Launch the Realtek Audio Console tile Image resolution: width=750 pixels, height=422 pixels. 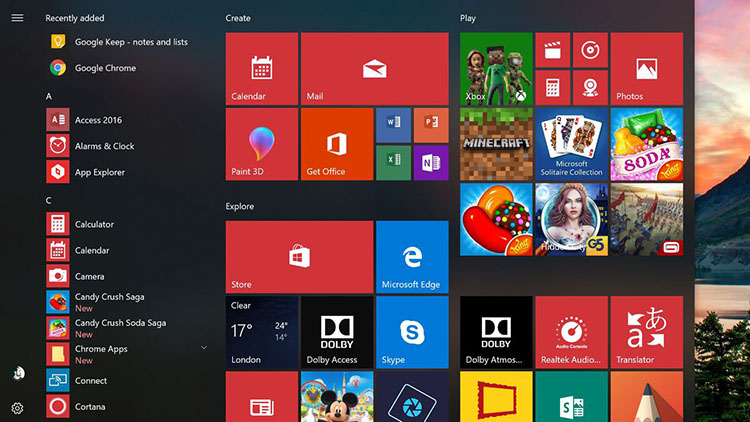[572, 332]
